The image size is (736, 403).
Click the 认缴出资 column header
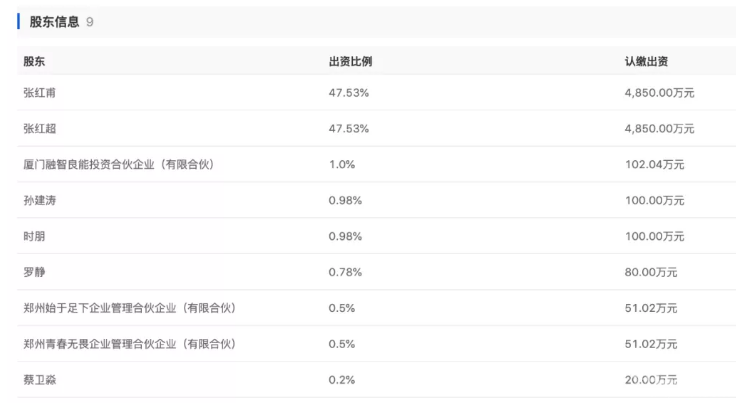pyautogui.click(x=646, y=61)
